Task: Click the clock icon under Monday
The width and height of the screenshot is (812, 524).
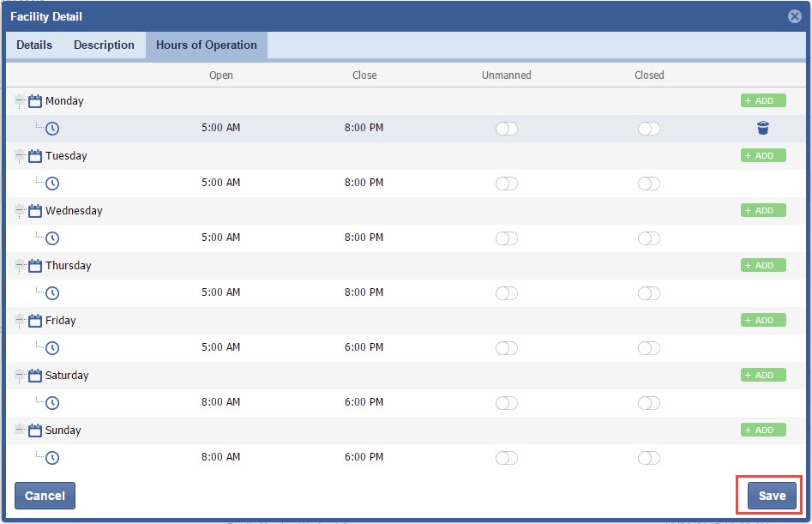Action: (52, 129)
